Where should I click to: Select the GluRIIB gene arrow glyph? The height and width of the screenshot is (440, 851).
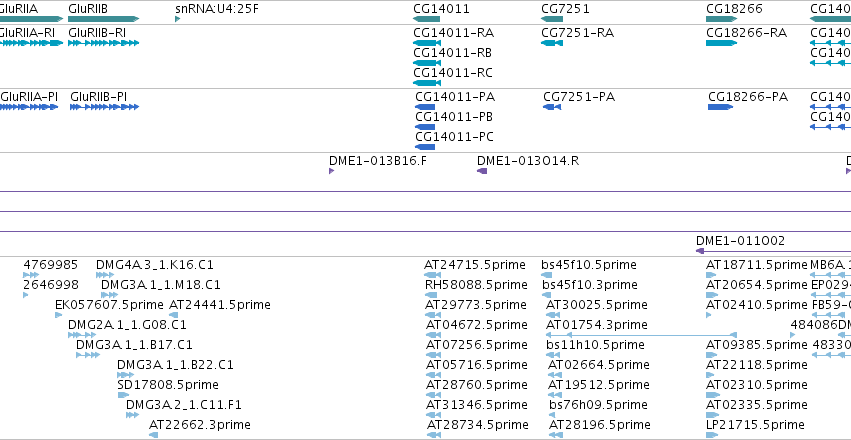104,19
